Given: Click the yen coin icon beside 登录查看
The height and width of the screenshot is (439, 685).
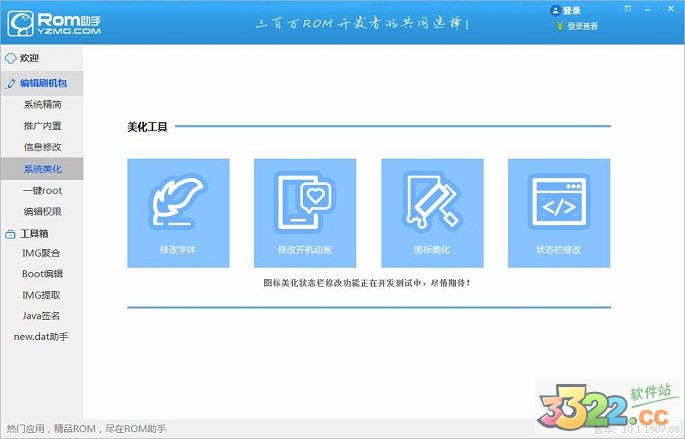Looking at the screenshot, I should (560, 26).
